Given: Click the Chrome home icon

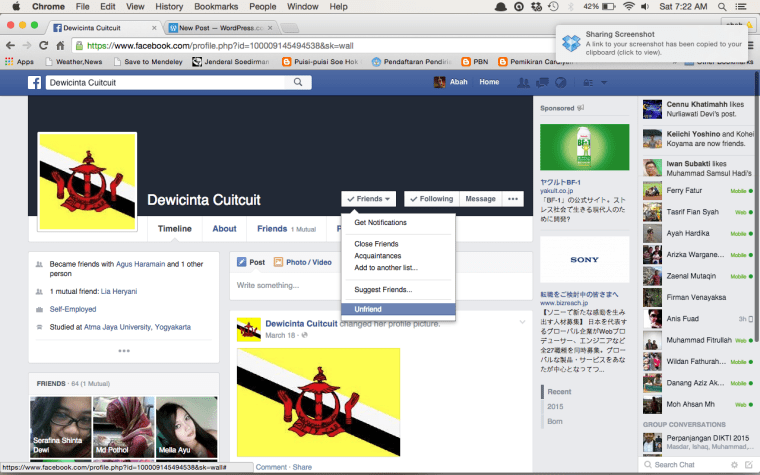Looking at the screenshot, I should 60,46.
